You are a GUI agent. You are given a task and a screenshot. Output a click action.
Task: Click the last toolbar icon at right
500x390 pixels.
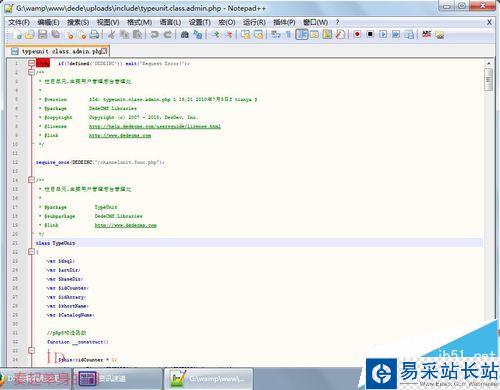(x=440, y=34)
